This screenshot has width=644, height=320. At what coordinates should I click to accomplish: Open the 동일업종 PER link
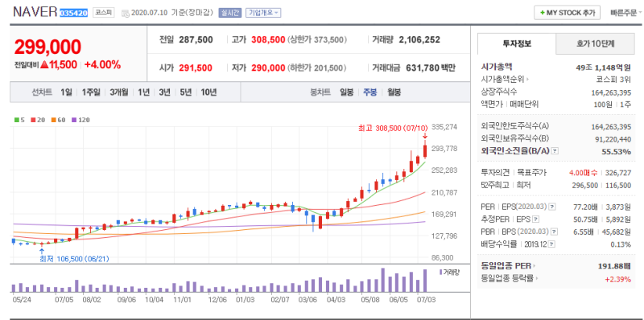click(508, 266)
